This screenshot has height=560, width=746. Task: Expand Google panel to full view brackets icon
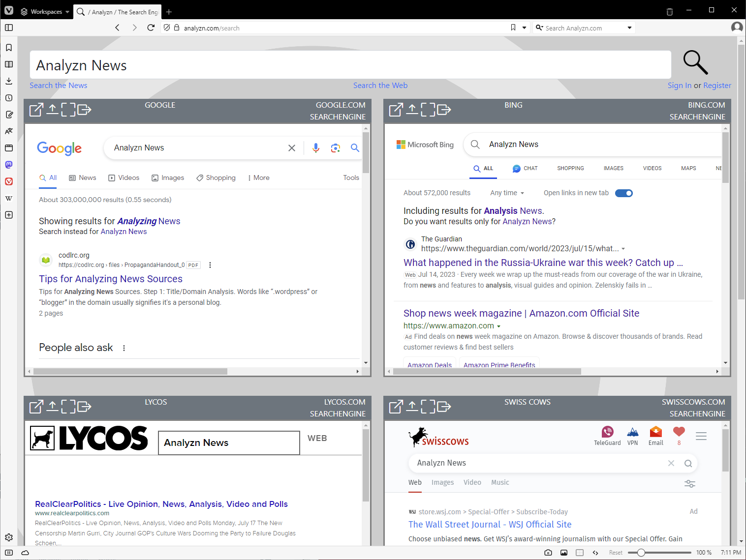tap(68, 110)
